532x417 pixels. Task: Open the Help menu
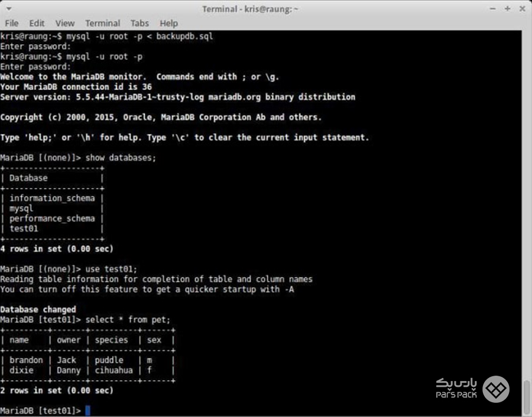(x=168, y=23)
